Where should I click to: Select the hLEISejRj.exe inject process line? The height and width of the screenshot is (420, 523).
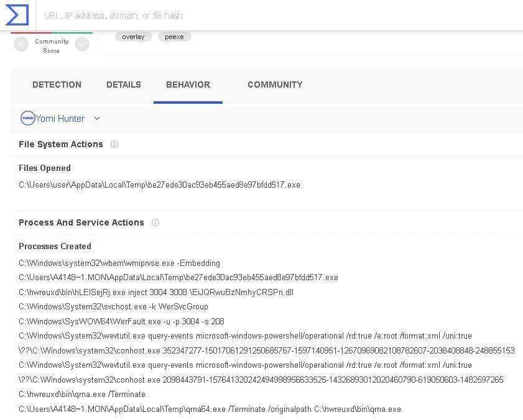click(x=156, y=293)
